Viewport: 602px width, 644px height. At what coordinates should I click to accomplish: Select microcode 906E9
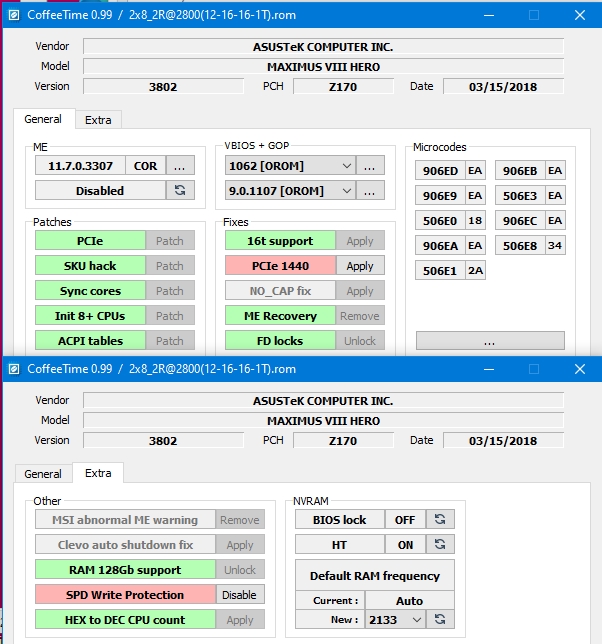[x=440, y=196]
